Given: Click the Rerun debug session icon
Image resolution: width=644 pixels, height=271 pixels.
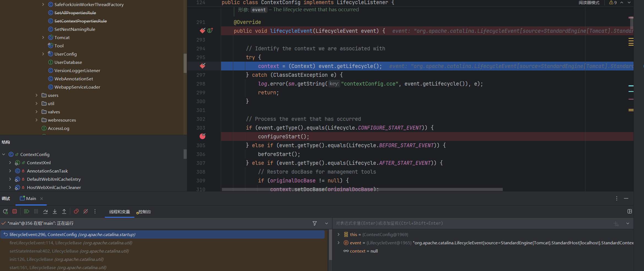Looking at the screenshot, I should pos(5,212).
